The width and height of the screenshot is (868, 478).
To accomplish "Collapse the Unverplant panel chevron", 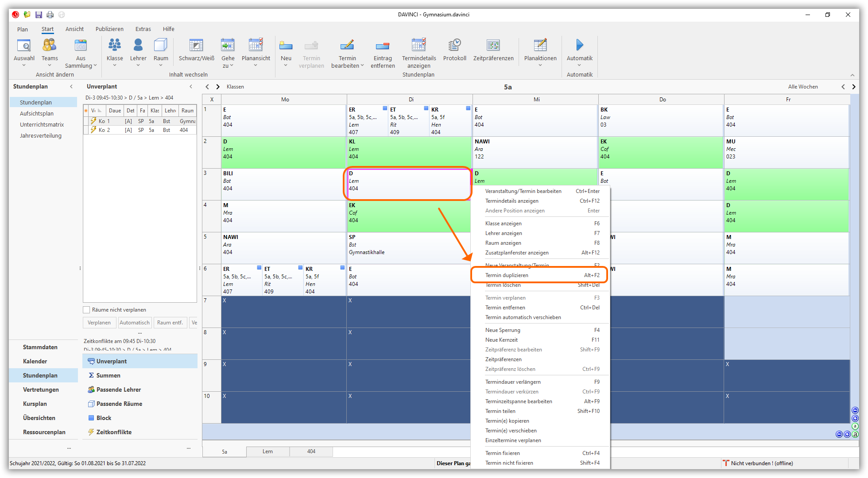I will 191,86.
